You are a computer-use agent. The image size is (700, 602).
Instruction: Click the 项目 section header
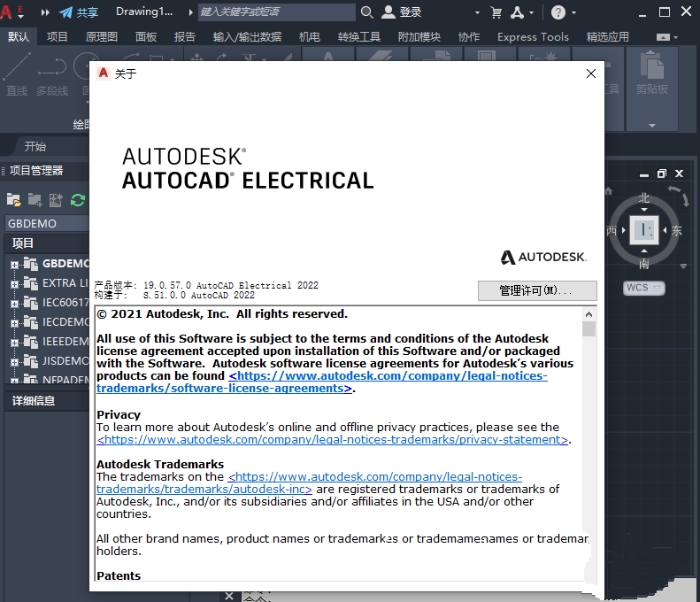point(23,243)
